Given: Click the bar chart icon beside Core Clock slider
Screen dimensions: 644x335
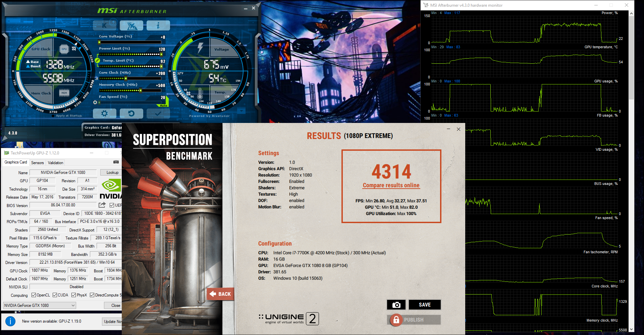Looking at the screenshot, I should tap(97, 78).
